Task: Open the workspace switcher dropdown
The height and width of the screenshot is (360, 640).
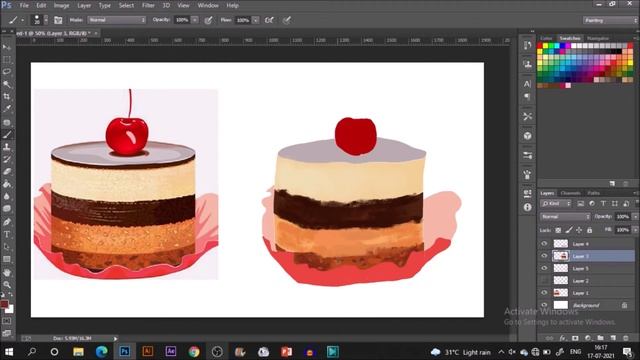Action: (x=610, y=20)
